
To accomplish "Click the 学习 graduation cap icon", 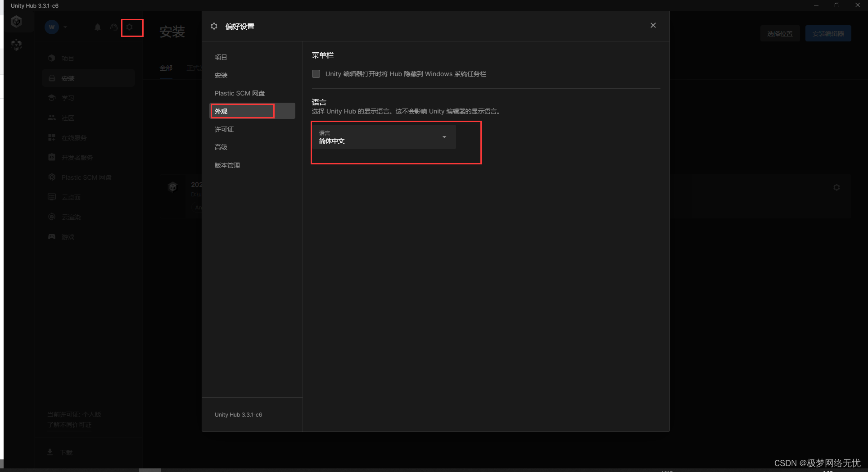I will click(52, 98).
